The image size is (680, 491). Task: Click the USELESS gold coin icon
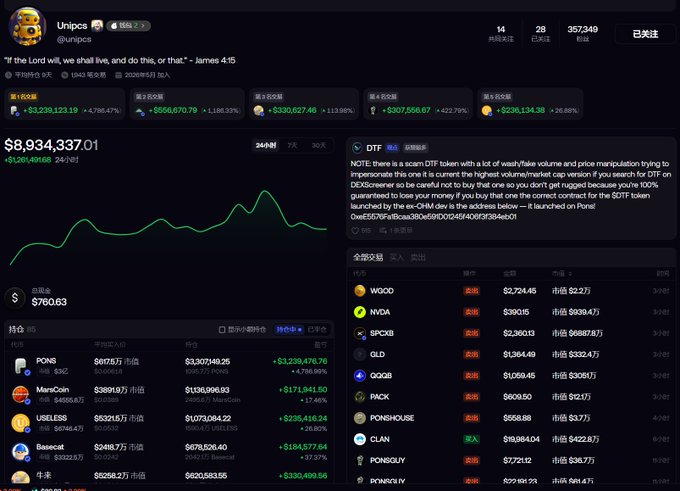21,423
